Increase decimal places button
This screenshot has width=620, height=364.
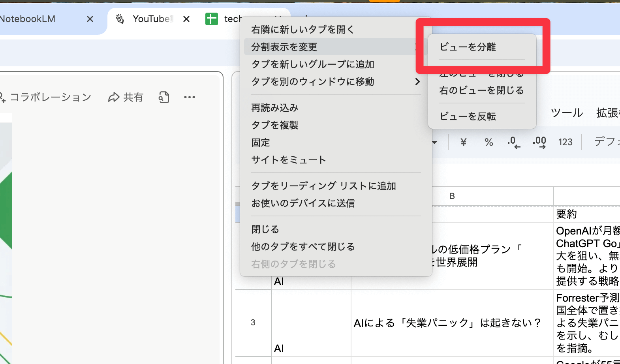click(539, 142)
